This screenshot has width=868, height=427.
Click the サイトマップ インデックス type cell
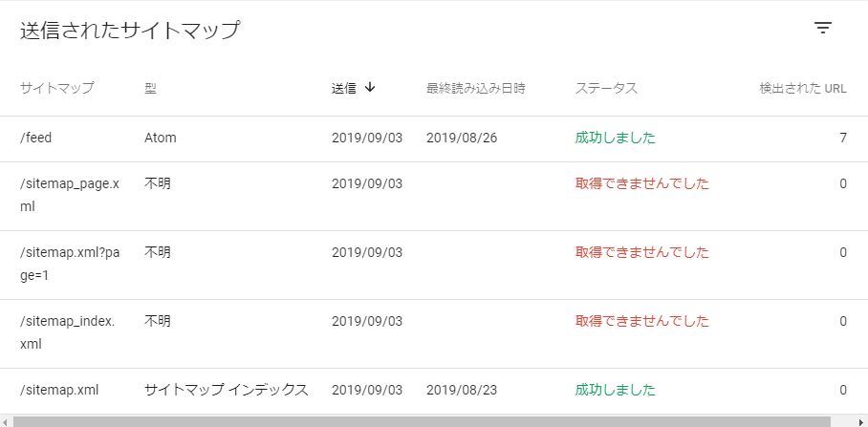(226, 390)
